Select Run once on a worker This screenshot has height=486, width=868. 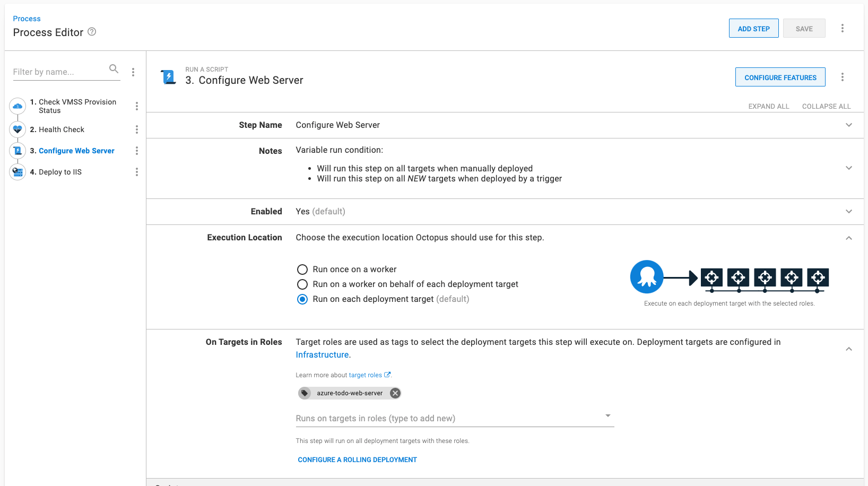click(302, 269)
